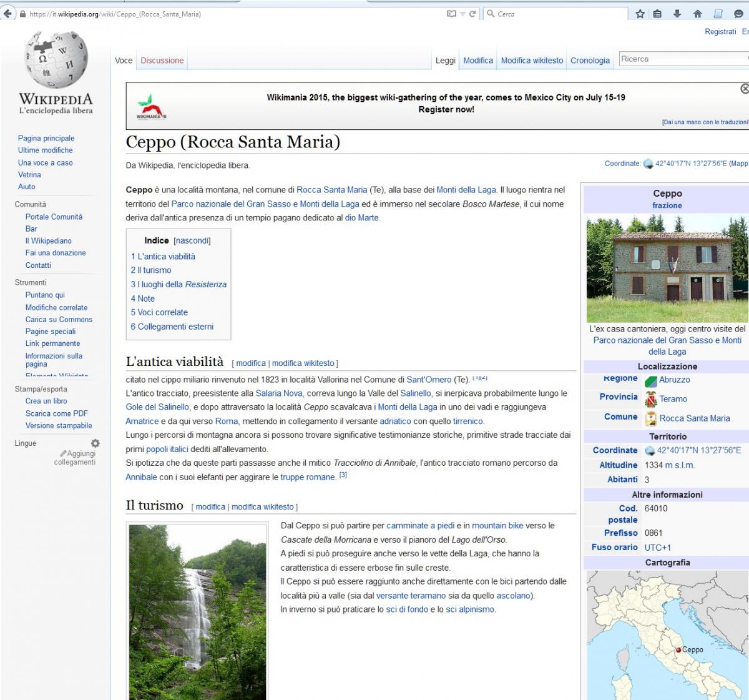Click the Abruzzo link in the infobox
The image size is (749, 700).
[675, 380]
